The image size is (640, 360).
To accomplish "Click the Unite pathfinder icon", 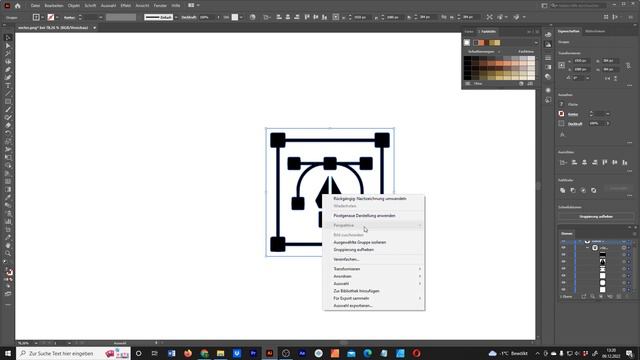I will pyautogui.click(x=562, y=190).
